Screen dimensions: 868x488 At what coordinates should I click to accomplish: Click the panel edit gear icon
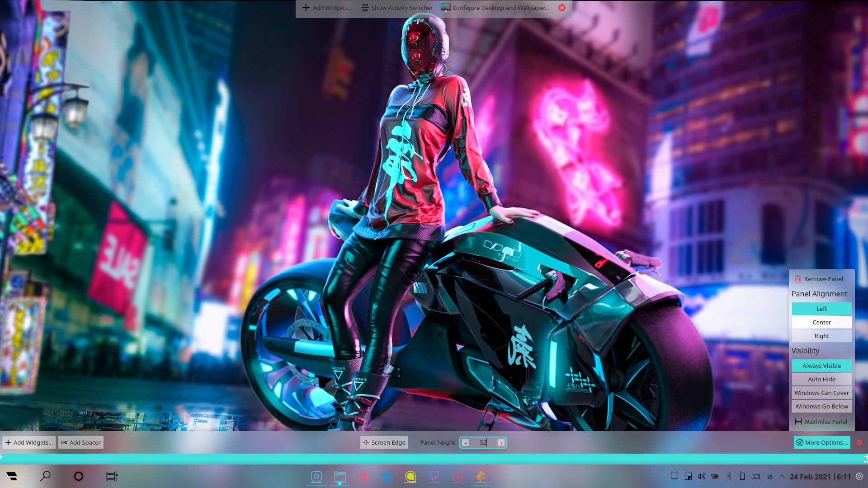[x=859, y=476]
